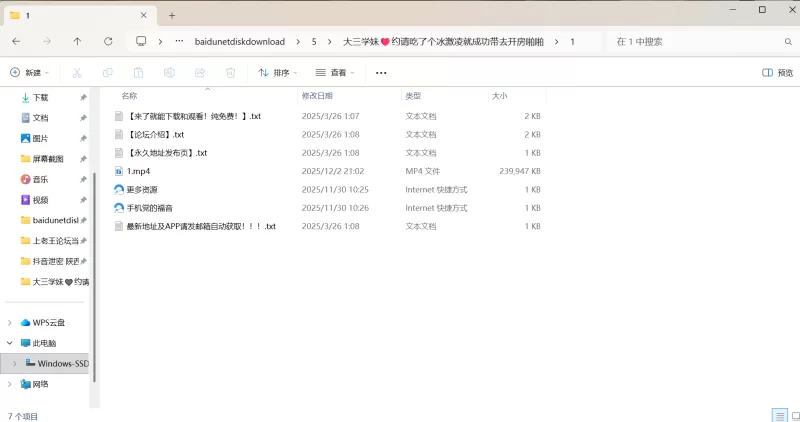This screenshot has height=422, width=800.
Task: Click the Back navigation arrow
Action: tap(16, 41)
